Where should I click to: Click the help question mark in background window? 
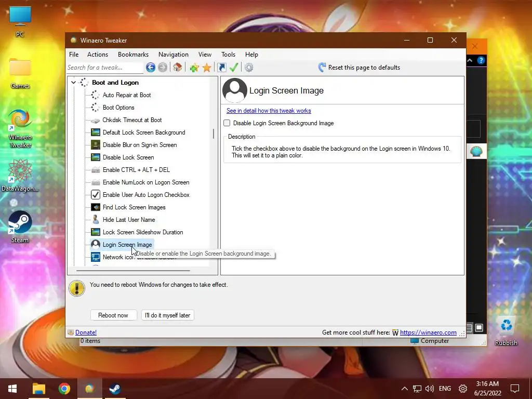481,60
